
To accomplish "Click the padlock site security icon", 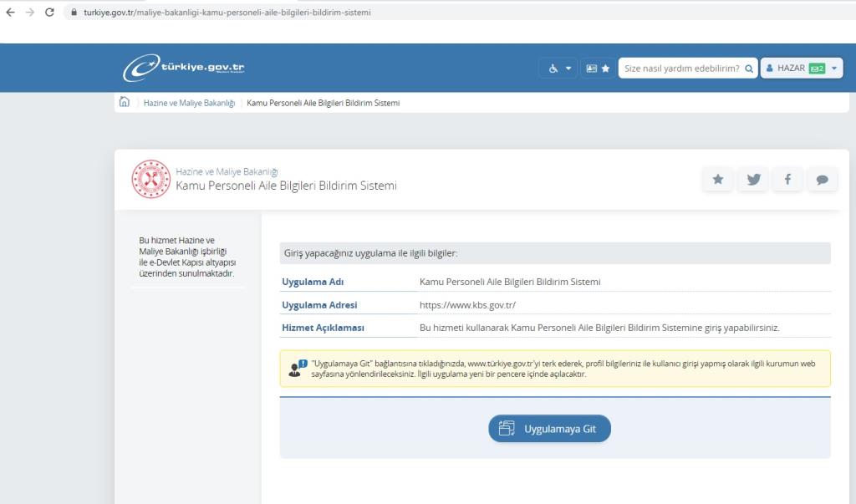I will (74, 12).
